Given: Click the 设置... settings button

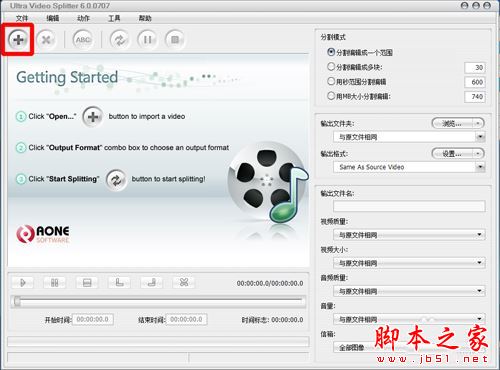Looking at the screenshot, I should coord(452,154).
